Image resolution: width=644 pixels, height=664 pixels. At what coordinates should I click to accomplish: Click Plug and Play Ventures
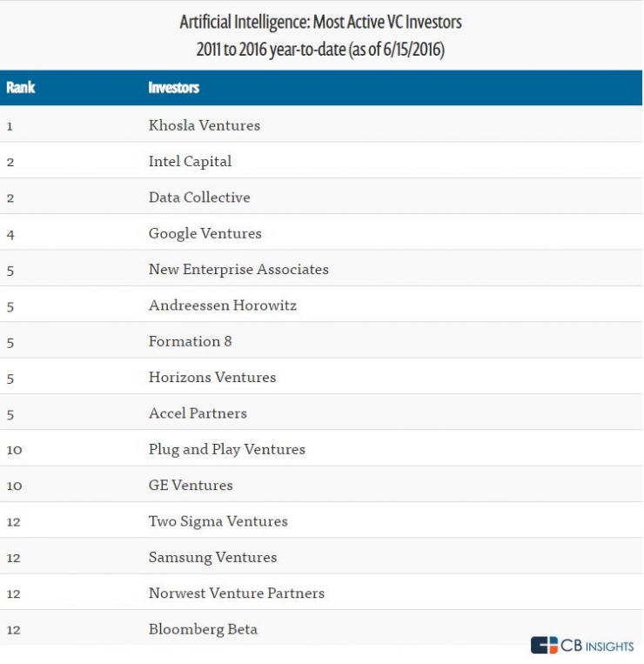click(227, 449)
